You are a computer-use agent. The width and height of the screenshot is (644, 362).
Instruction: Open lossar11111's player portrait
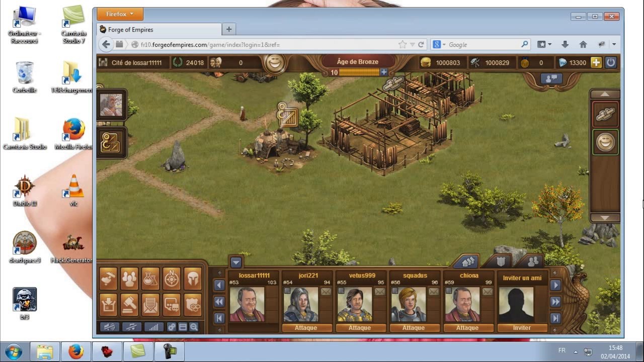click(247, 304)
